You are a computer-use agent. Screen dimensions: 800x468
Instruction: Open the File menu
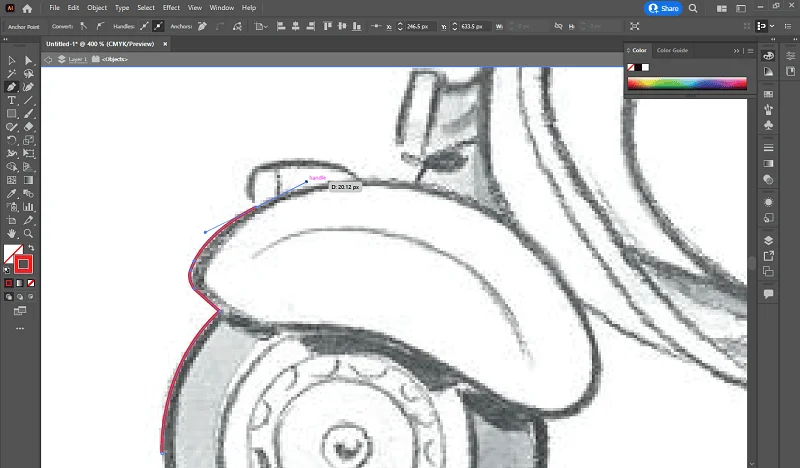pos(55,8)
